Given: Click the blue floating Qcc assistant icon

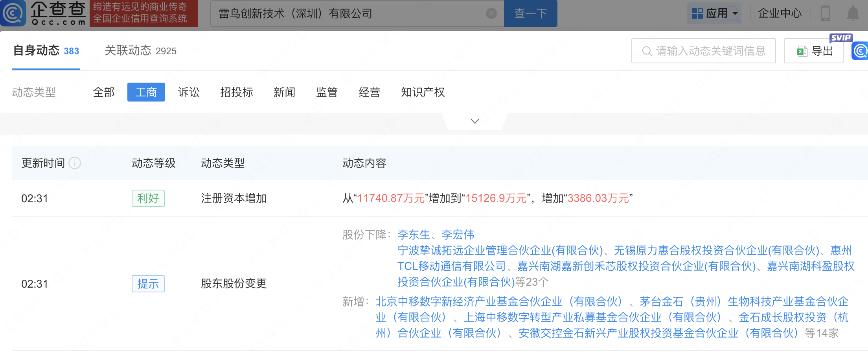Looking at the screenshot, I should tap(860, 51).
